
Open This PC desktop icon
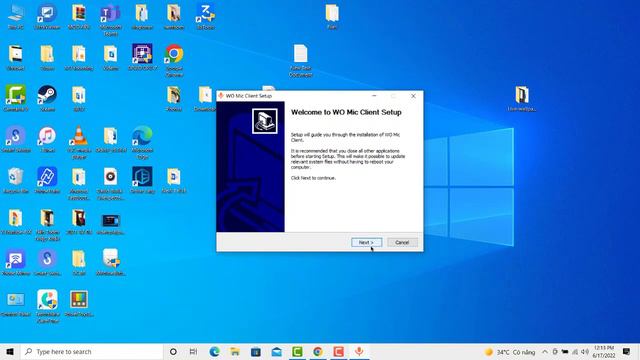[16, 17]
